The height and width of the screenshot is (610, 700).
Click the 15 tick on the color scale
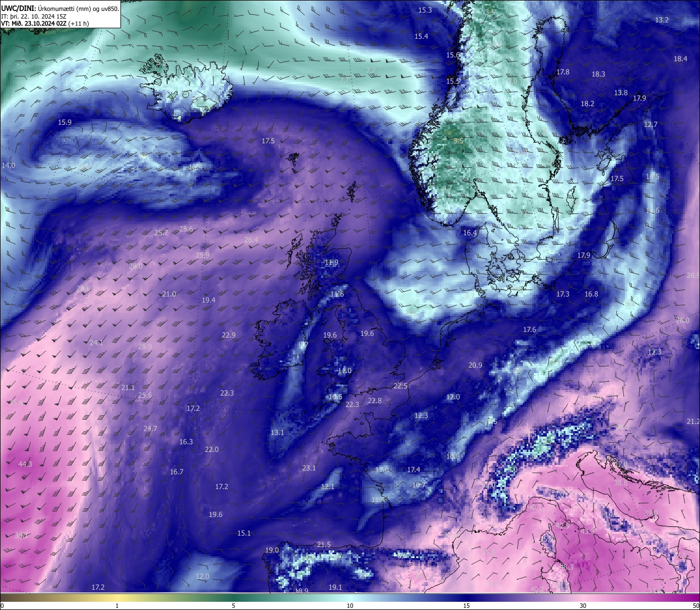pyautogui.click(x=466, y=605)
